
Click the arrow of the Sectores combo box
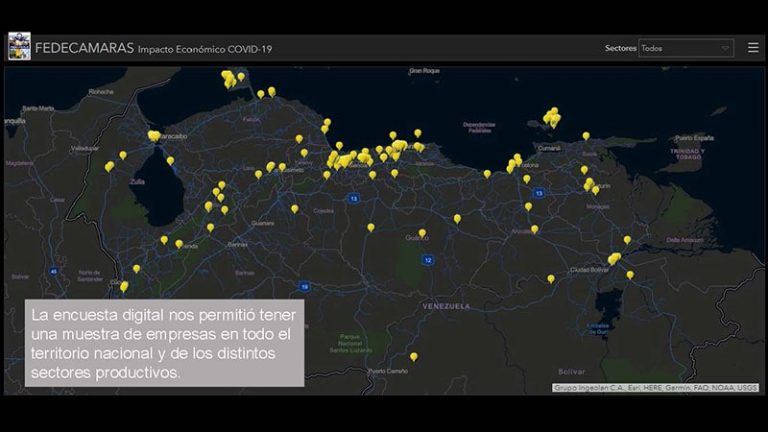(x=725, y=48)
